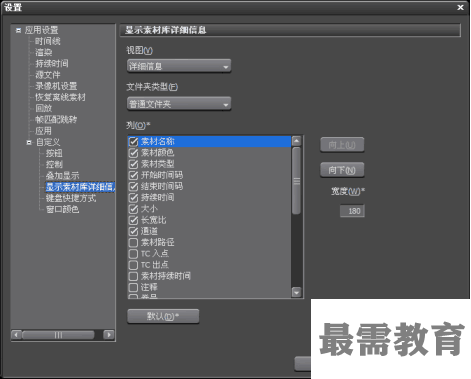Click the column list scroll-up arrow
Image resolution: width=471 pixels, height=379 pixels.
click(296, 141)
